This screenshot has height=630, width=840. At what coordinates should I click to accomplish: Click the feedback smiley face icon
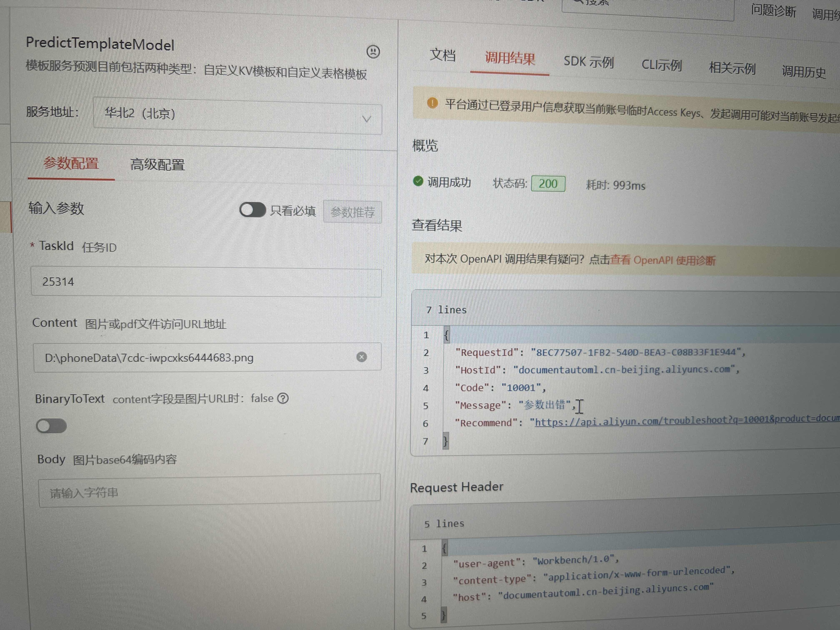[x=373, y=52]
